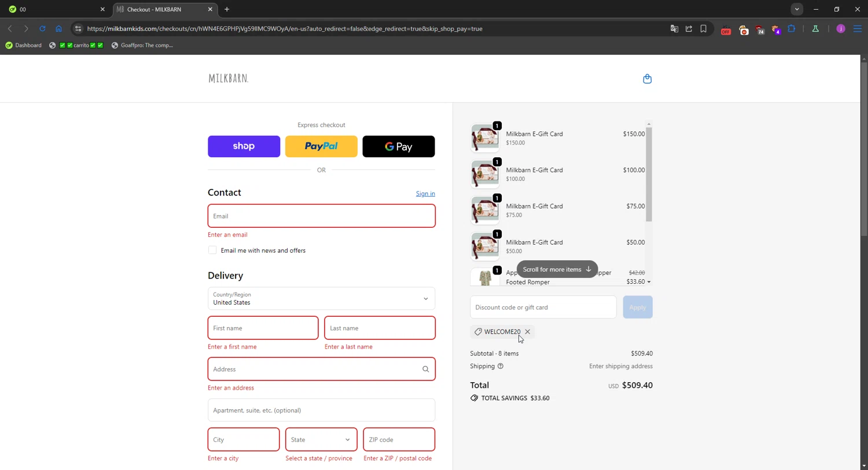This screenshot has width=868, height=470.
Task: Click the address search magnifier icon
Action: [425, 369]
